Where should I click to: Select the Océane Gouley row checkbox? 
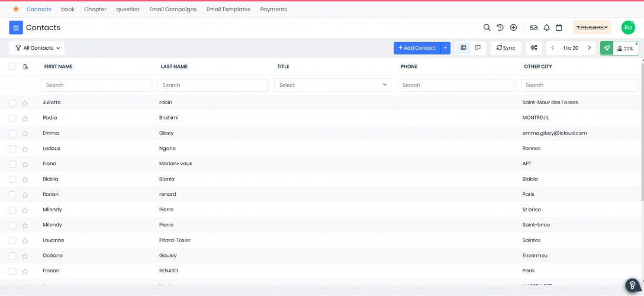click(13, 256)
